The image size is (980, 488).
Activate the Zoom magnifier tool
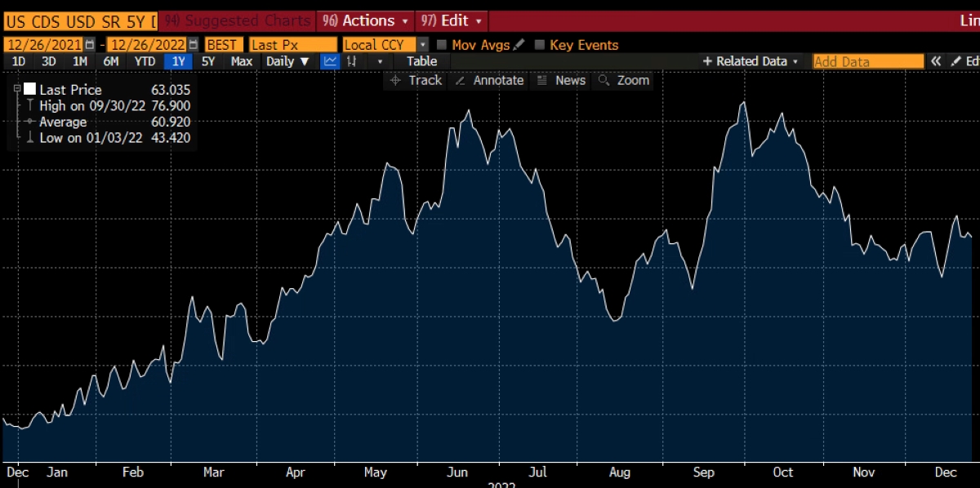click(x=624, y=80)
